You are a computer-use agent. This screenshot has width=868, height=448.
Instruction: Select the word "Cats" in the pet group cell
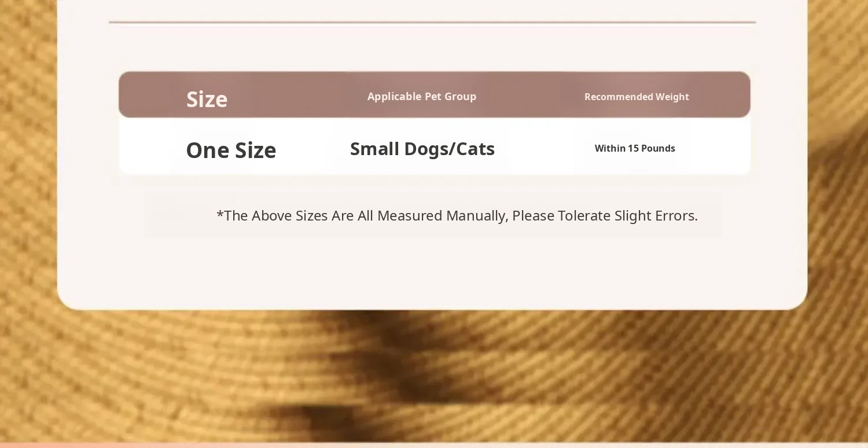pyautogui.click(x=475, y=149)
